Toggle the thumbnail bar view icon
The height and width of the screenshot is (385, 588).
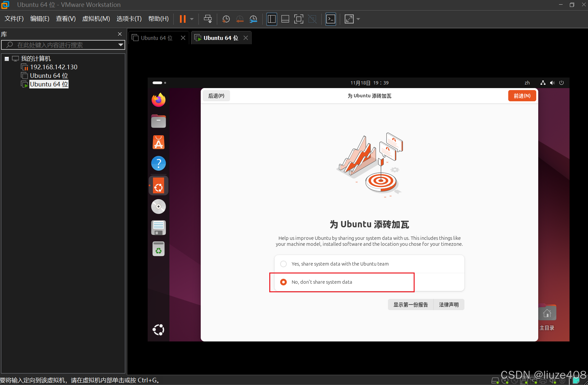(285, 19)
